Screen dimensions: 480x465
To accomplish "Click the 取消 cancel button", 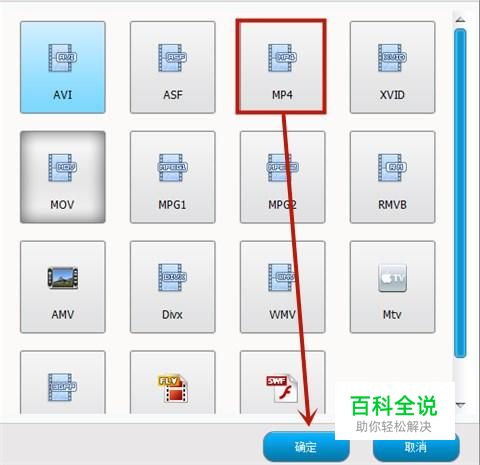I will click(416, 447).
